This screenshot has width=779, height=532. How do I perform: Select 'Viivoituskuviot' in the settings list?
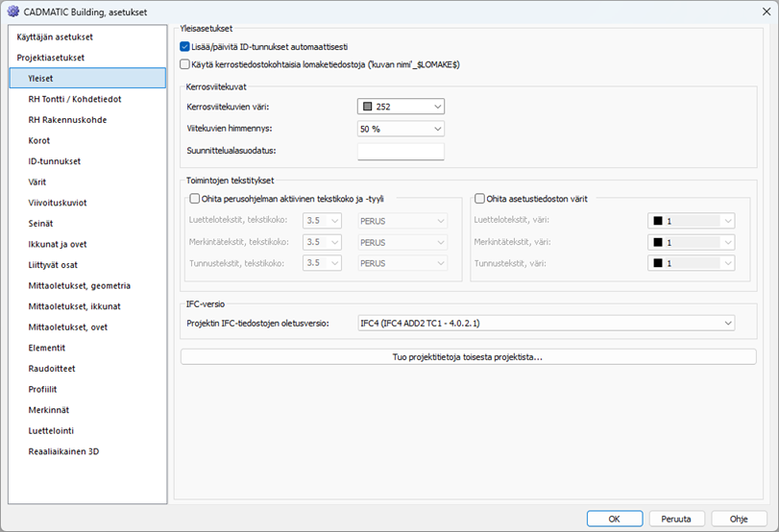[x=59, y=203]
